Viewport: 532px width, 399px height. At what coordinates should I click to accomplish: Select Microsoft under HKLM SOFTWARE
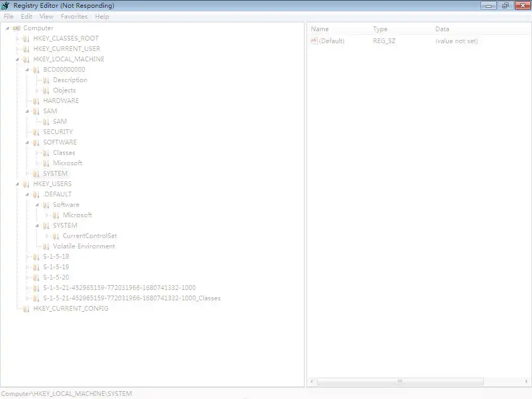tap(68, 163)
